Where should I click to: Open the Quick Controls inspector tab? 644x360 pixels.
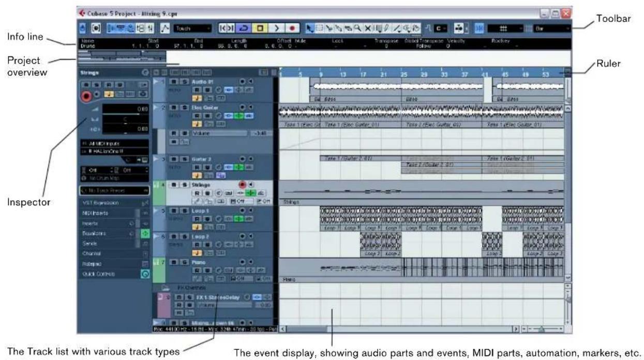(x=114, y=274)
